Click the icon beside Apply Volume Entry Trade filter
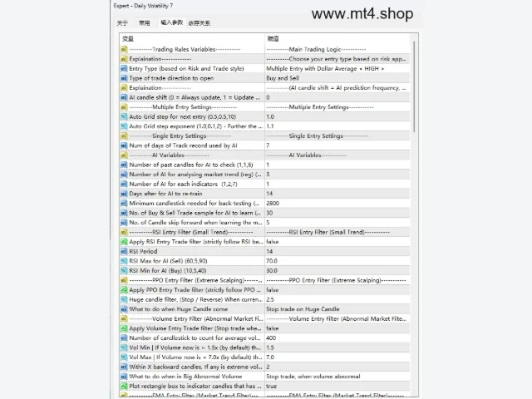Image resolution: width=532 pixels, height=399 pixels. (x=124, y=328)
